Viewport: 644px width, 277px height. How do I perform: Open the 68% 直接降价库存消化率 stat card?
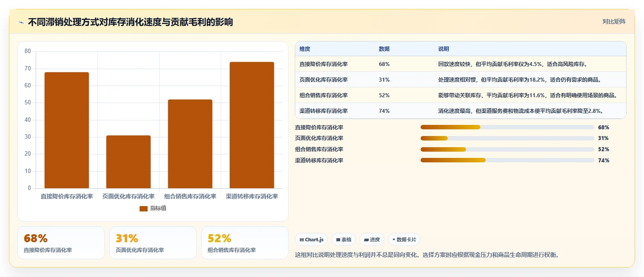tap(61, 243)
